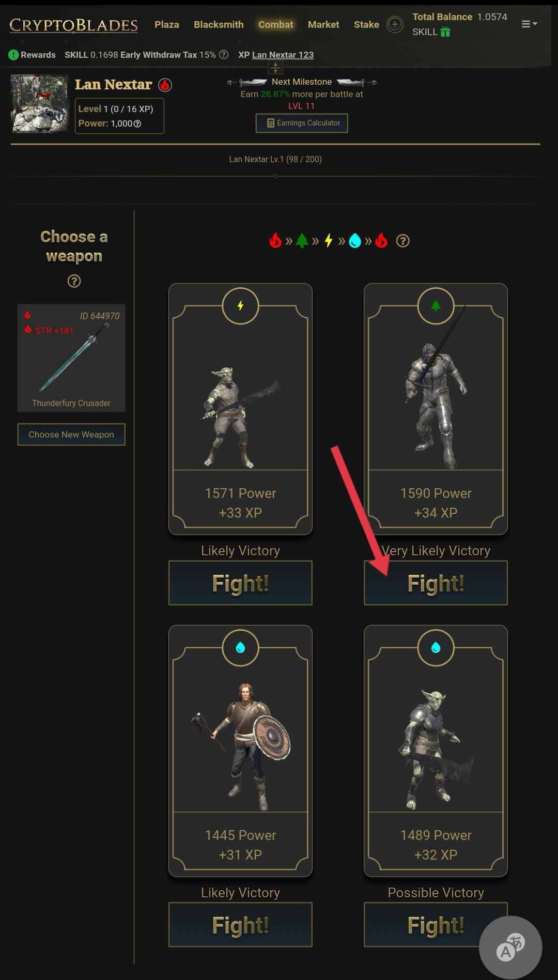Open help icon beside Early Withdraw Tax
Image resolution: width=558 pixels, height=980 pixels.
pyautogui.click(x=224, y=54)
